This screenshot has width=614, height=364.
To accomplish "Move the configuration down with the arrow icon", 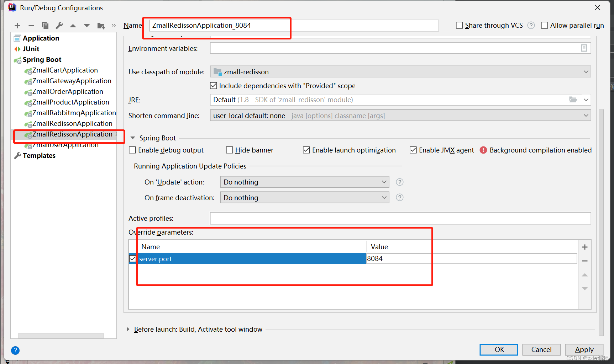I will click(87, 26).
